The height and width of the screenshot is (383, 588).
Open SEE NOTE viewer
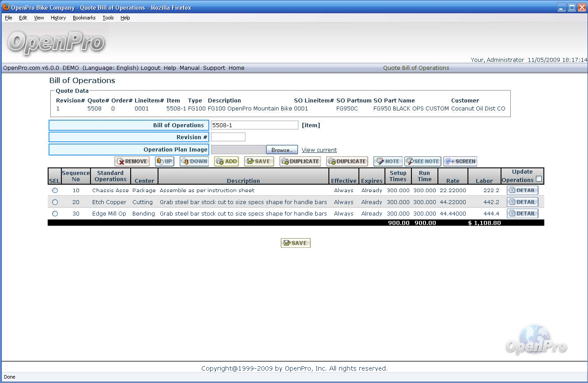422,162
